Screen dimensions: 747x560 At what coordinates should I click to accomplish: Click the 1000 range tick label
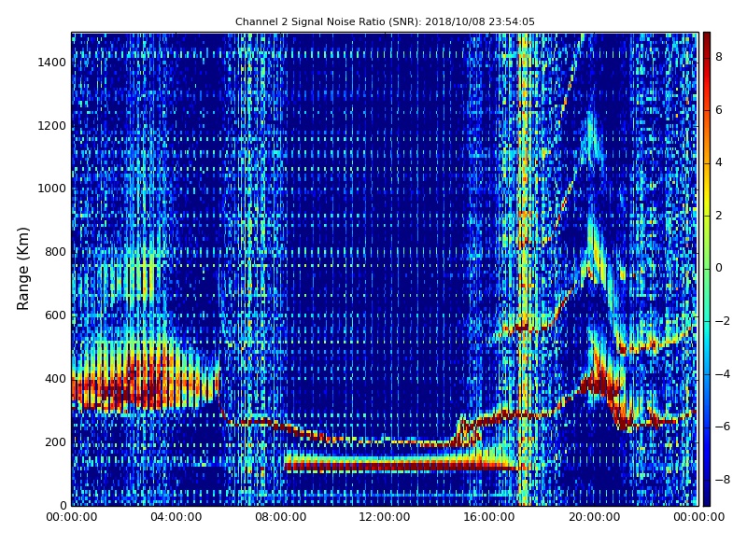[52, 189]
